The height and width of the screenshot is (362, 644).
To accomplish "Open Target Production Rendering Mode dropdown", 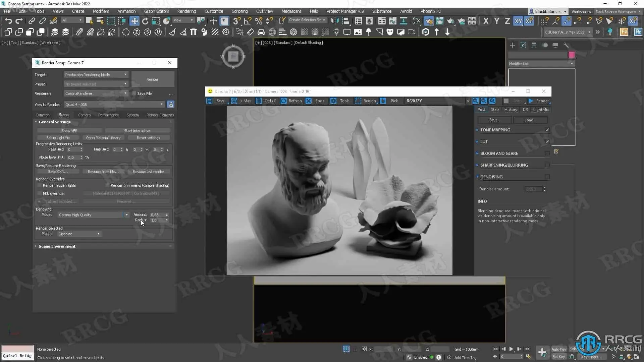I will (96, 75).
